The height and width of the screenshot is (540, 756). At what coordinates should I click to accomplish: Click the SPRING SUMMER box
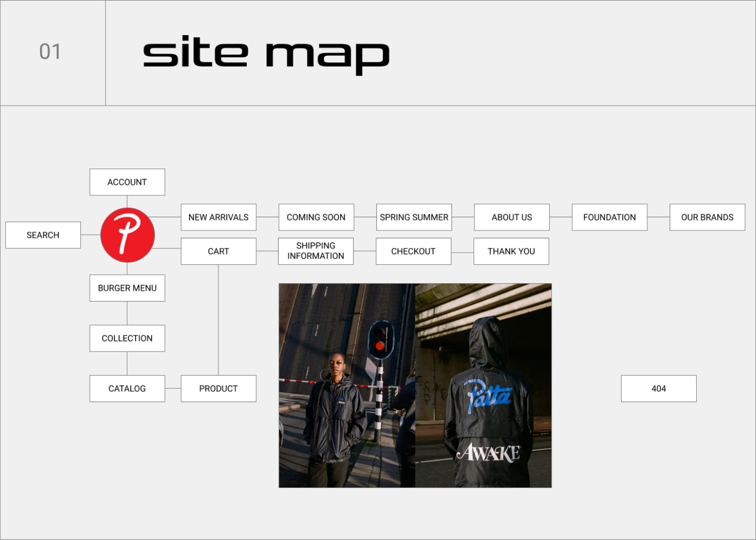(x=414, y=217)
